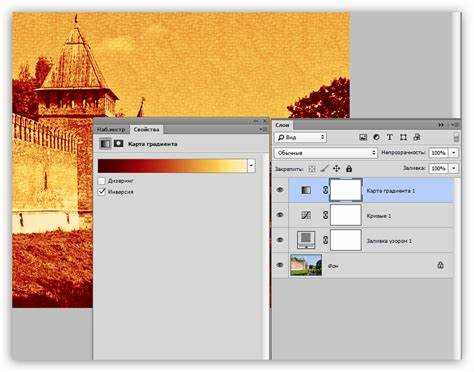Viewport: 474px width, 372px height.
Task: Click the 'Фон' layer photo thumbnail
Action: point(306,265)
